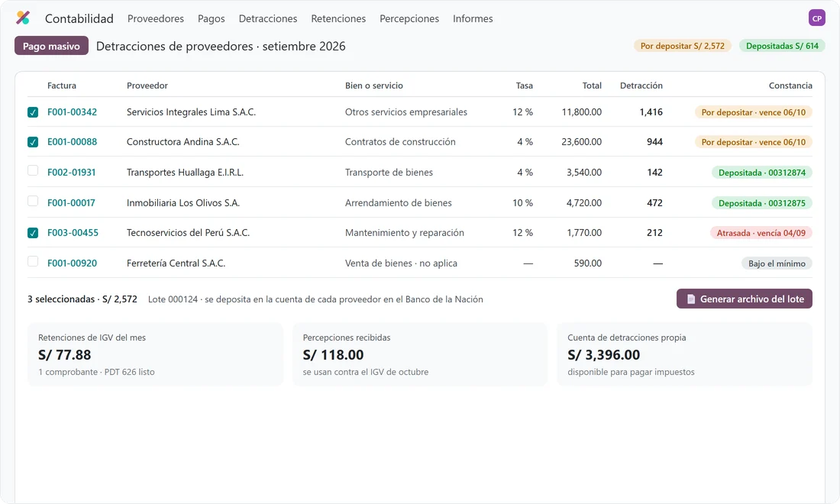Open invoice link F002-01931
Image resolution: width=840 pixels, height=504 pixels.
click(x=71, y=173)
